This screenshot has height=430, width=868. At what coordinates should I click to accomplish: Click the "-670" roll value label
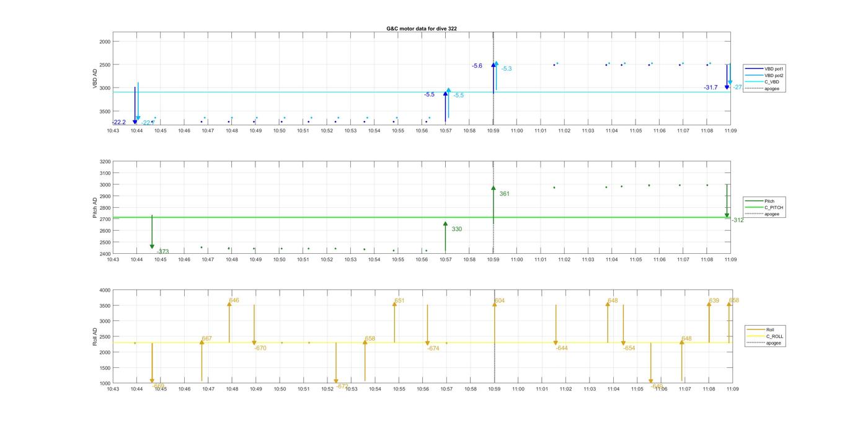[x=260, y=348]
